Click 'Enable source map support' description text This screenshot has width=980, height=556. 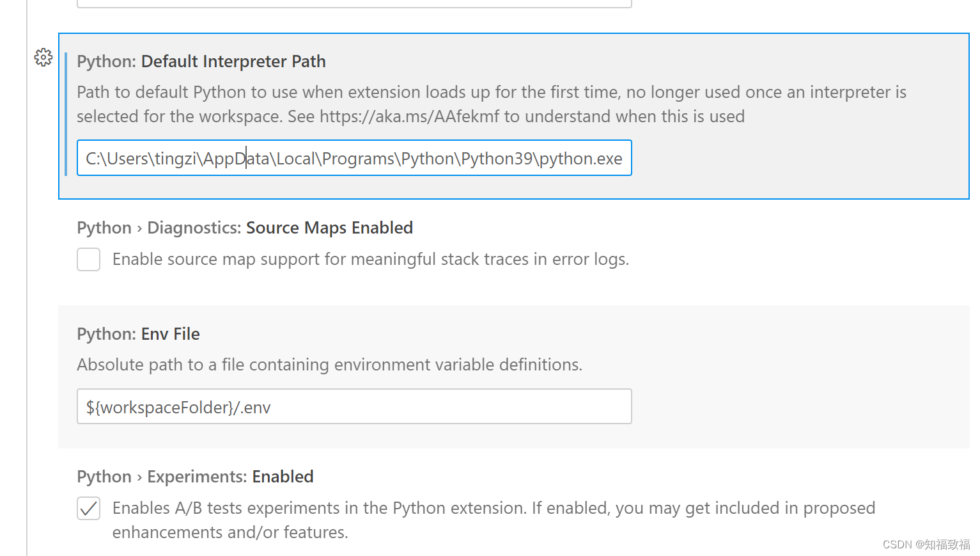point(371,259)
